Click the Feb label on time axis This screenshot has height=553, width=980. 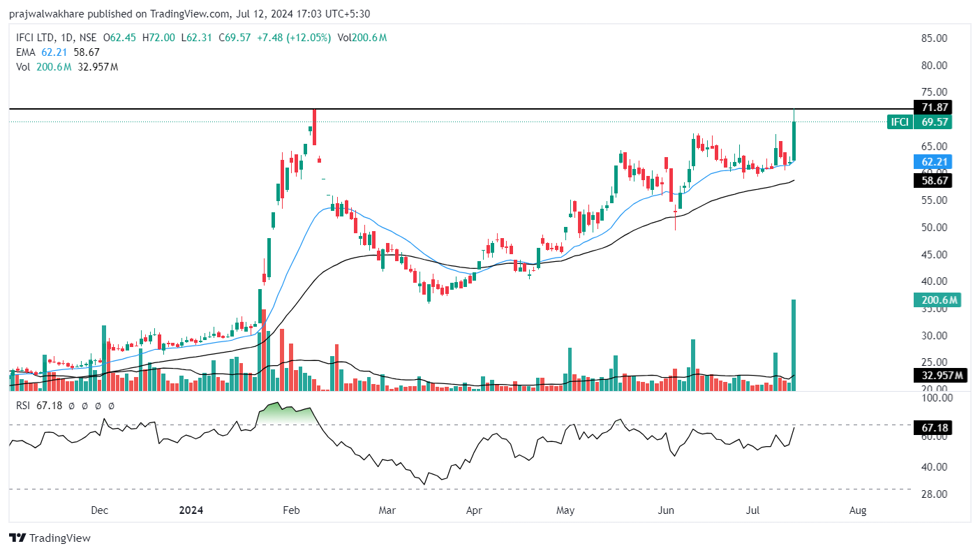(291, 510)
